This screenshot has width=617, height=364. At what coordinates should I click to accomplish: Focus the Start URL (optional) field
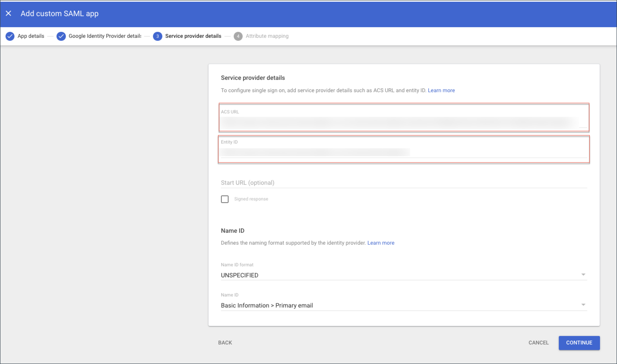pyautogui.click(x=403, y=183)
